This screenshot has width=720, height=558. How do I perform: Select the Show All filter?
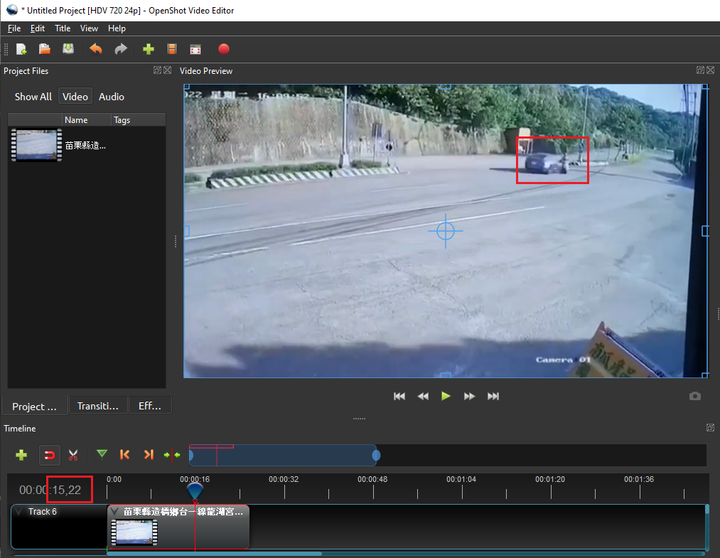point(33,97)
